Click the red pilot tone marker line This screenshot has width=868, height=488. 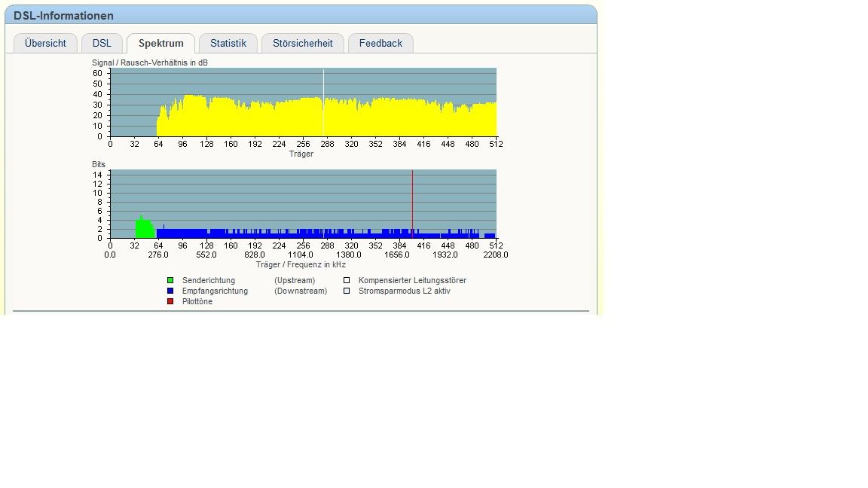click(x=412, y=203)
